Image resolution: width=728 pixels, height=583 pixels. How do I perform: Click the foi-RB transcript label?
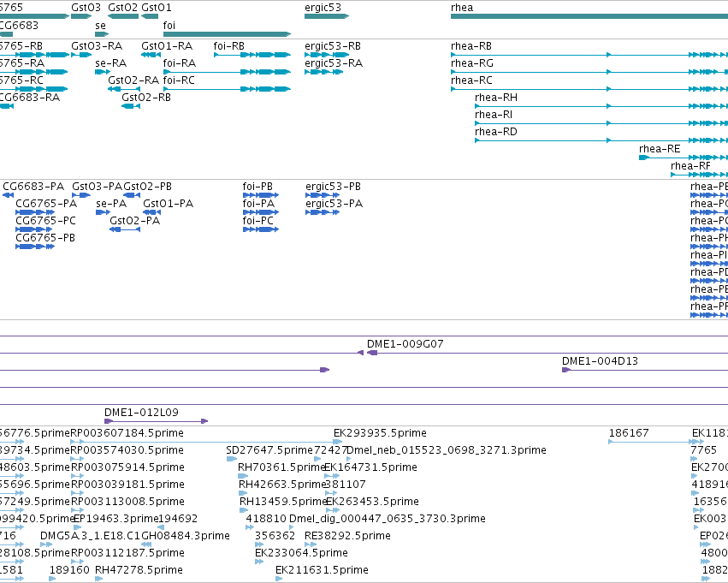[x=229, y=46]
